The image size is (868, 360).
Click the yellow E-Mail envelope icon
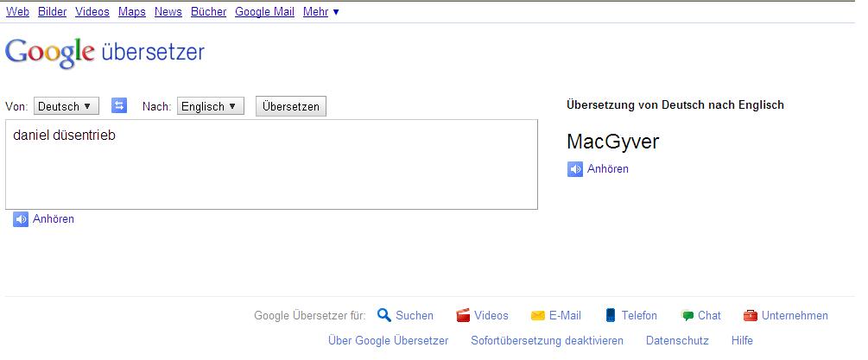pos(537,315)
